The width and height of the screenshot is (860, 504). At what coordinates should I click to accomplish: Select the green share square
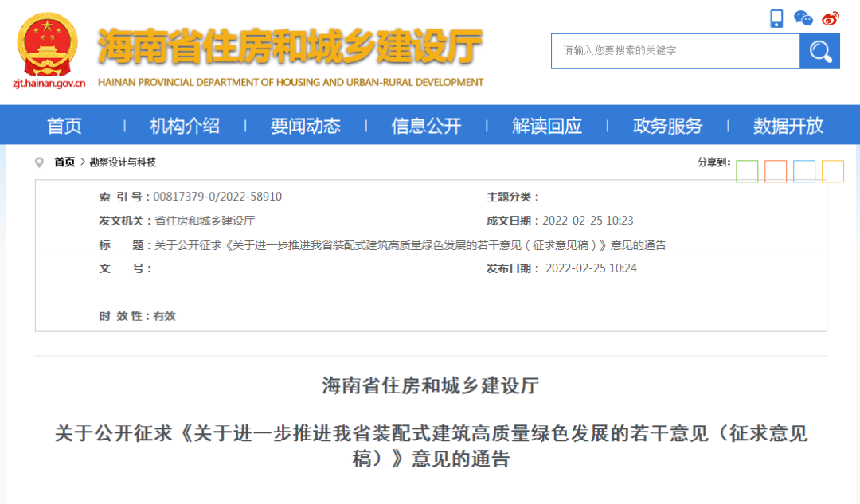(747, 170)
